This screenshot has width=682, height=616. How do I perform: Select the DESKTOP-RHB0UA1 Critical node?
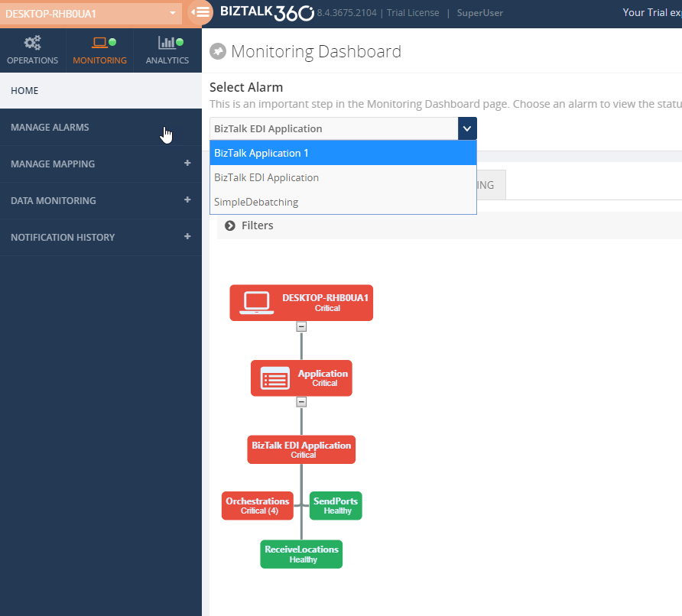coord(301,303)
